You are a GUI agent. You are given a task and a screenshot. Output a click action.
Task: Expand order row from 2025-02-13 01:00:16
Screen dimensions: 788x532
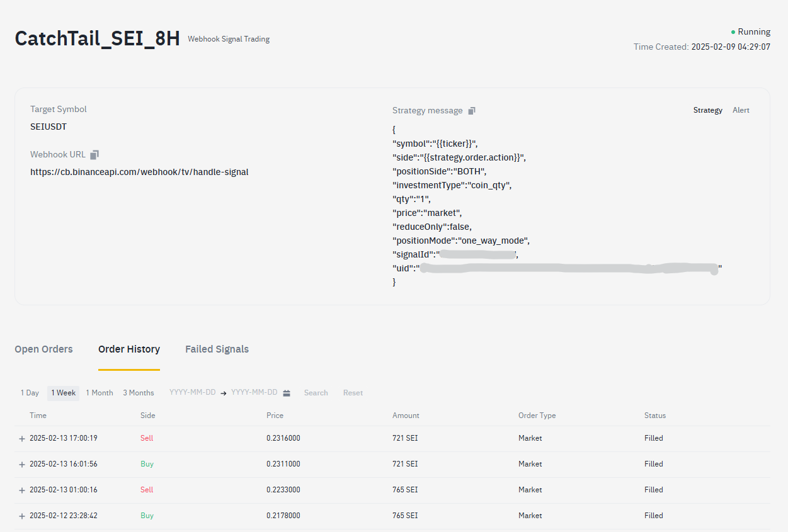[x=22, y=490]
